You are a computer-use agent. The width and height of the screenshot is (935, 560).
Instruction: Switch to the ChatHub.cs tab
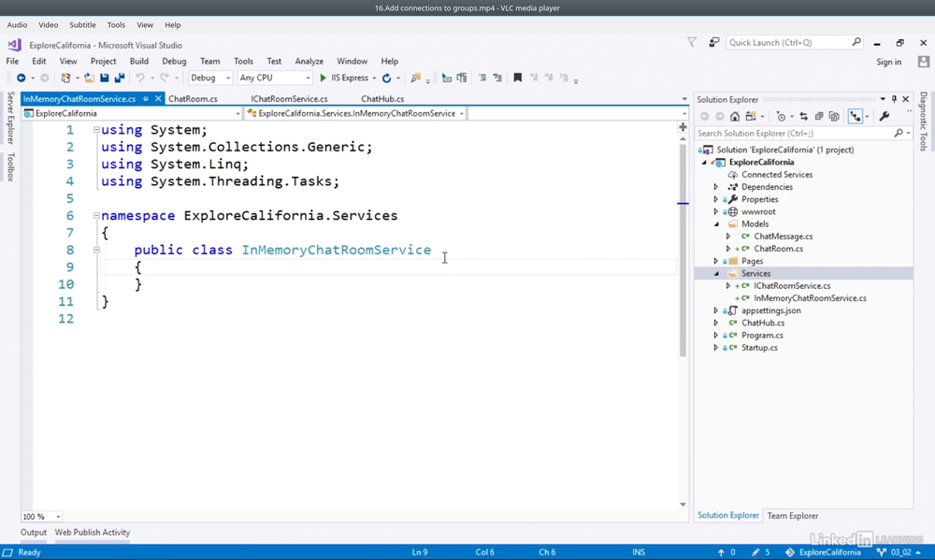click(382, 99)
